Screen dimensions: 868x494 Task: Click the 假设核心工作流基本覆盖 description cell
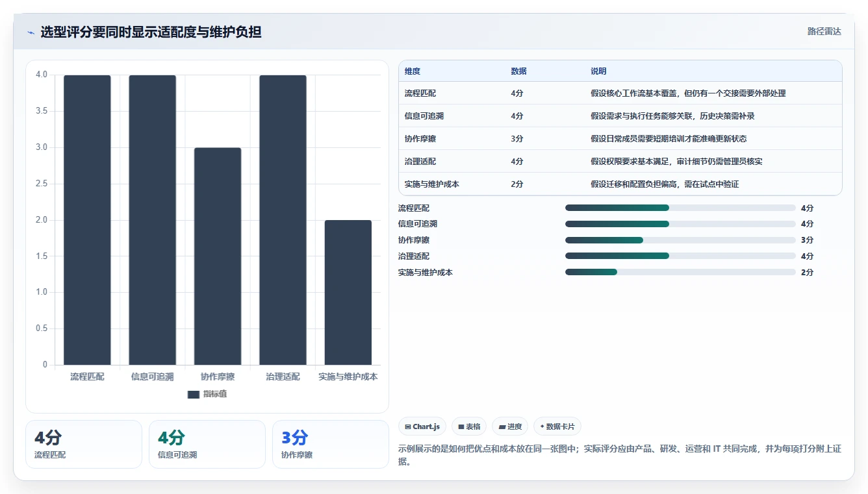(713, 93)
